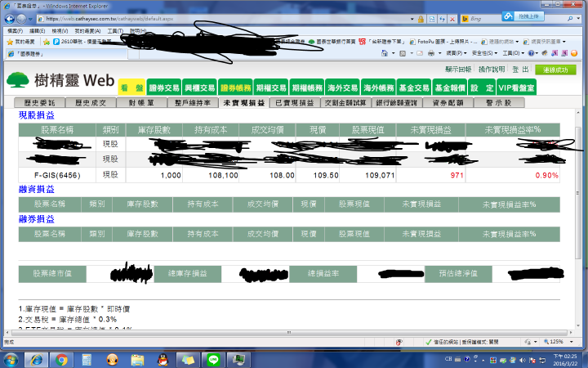
Task: Click the horizontal scrollbar at page bottom
Action: tap(289, 333)
